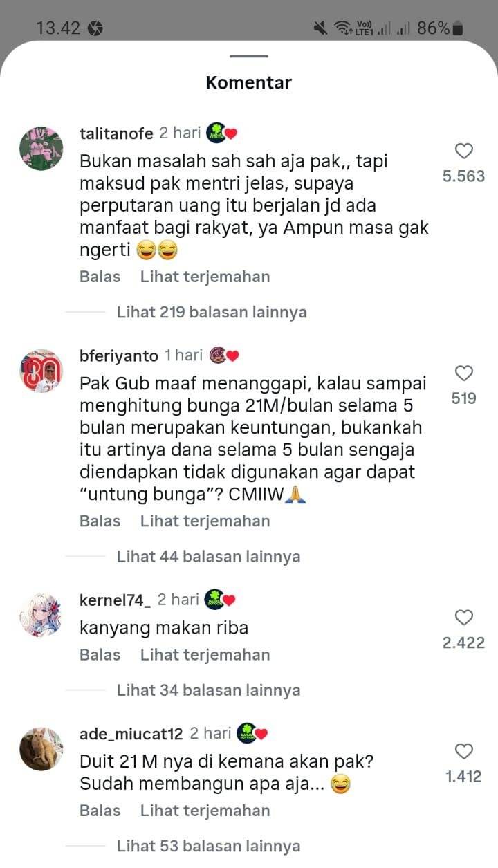The height and width of the screenshot is (868, 498).
Task: Tap the battery indicator in status bar
Action: tap(457, 28)
